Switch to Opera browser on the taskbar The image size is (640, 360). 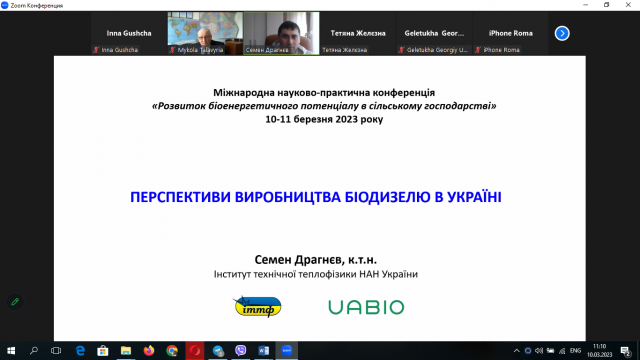click(195, 351)
